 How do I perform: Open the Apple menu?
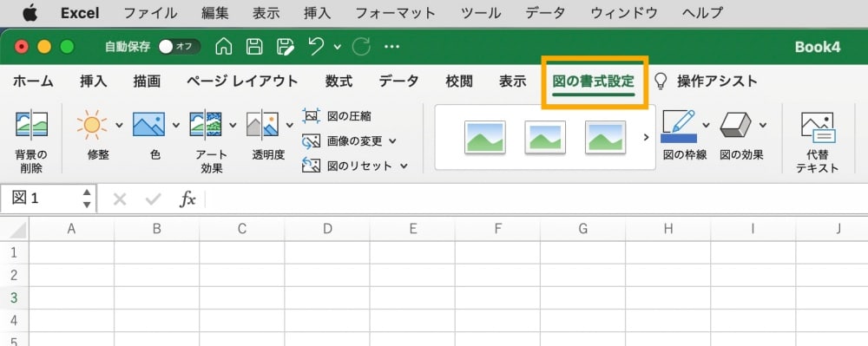pos(30,13)
